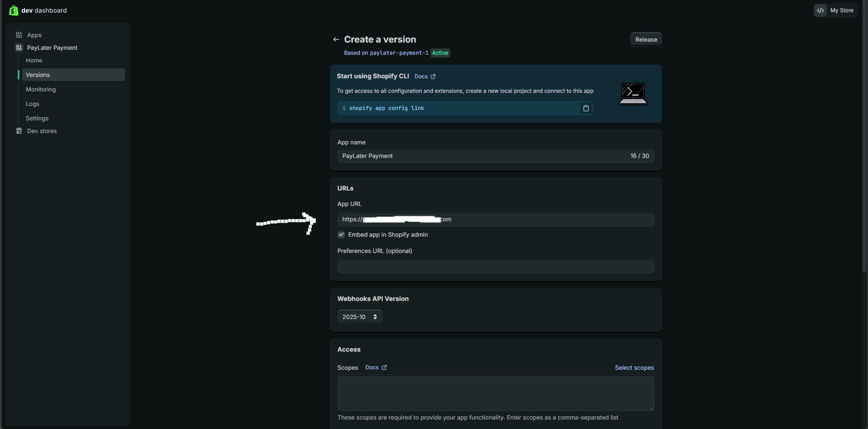Click the 'Start using Shopify CLI' heading

pos(373,76)
